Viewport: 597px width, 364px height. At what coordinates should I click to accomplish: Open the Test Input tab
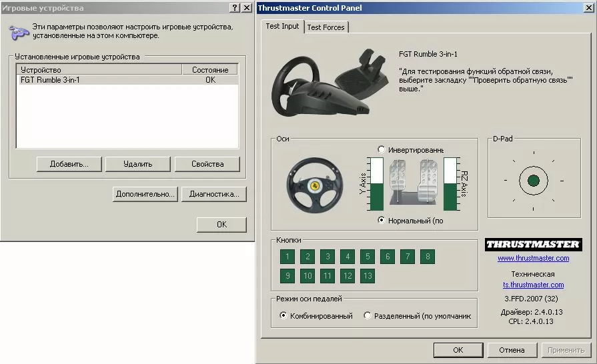pyautogui.click(x=282, y=26)
